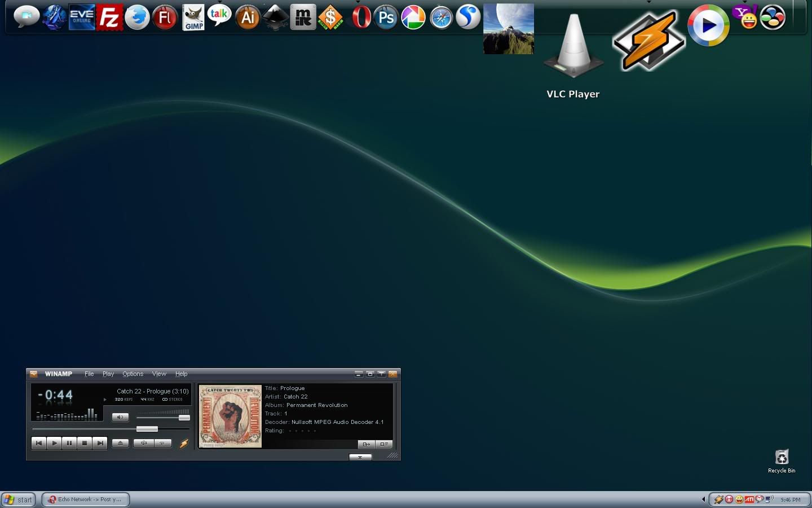Open FileZilla from the dock

(109, 17)
